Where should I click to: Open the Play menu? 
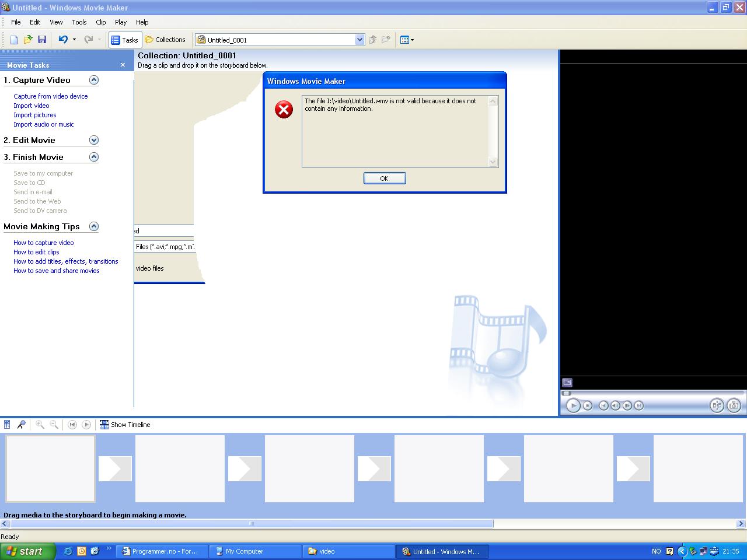(x=121, y=22)
